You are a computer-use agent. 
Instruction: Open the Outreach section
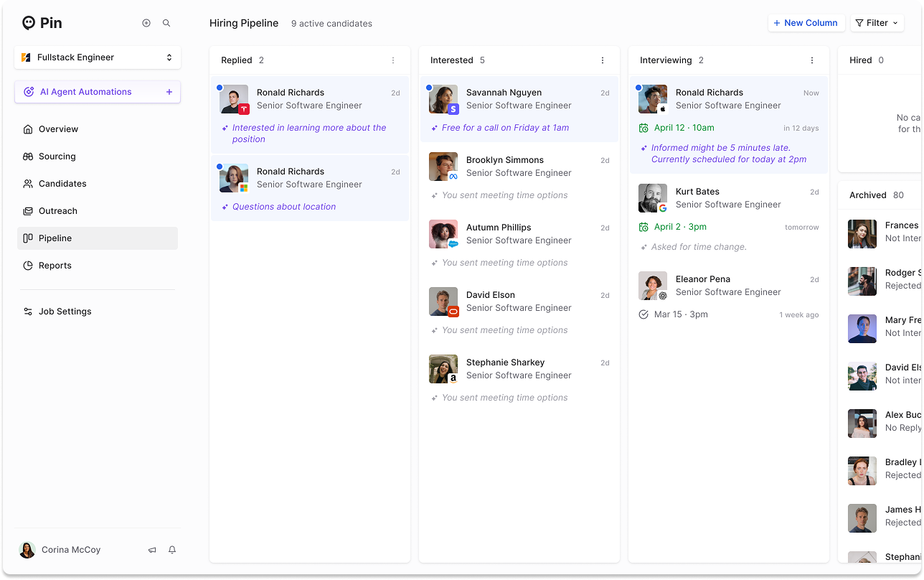tap(59, 210)
